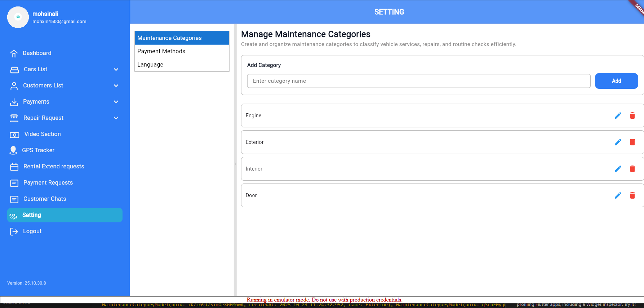Expand the Repair Request chevron
This screenshot has width=644, height=308.
click(116, 118)
